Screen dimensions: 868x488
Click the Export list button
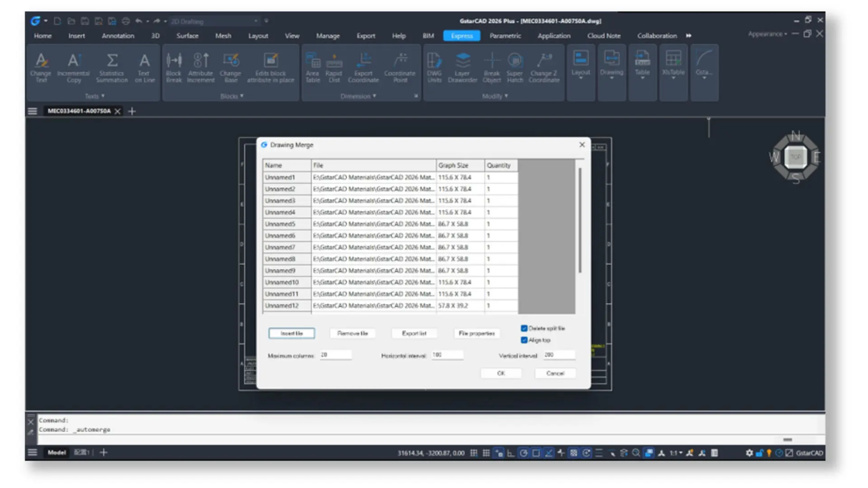[x=414, y=333]
